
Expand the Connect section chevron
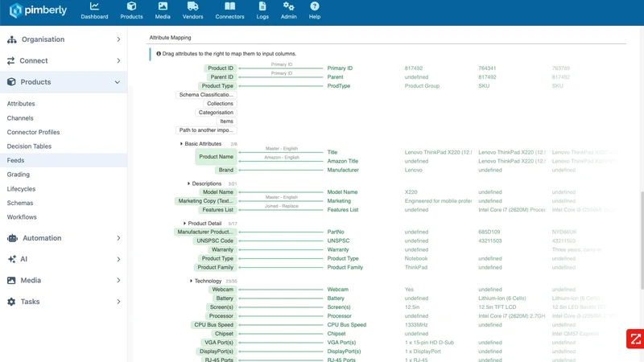coord(118,61)
